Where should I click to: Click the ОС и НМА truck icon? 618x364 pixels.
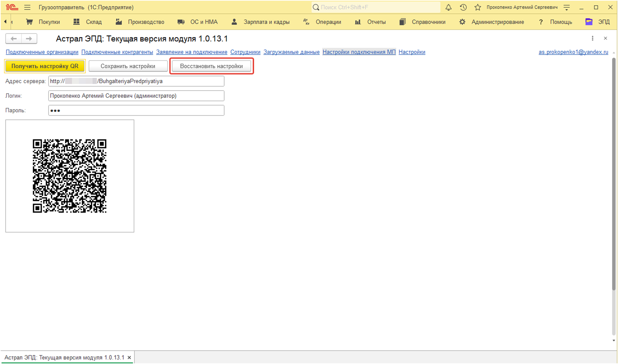[x=181, y=22]
